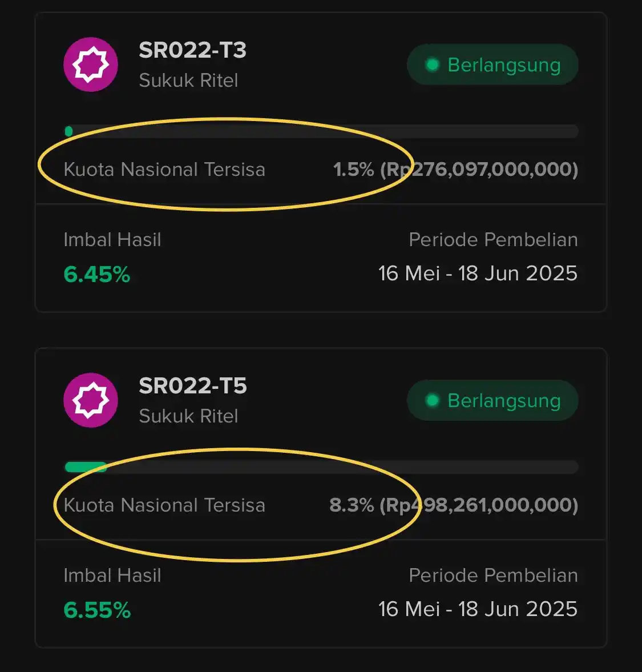Viewport: 642px width, 672px height.
Task: Tap the SR022-T5 purple star icon
Action: tap(91, 400)
